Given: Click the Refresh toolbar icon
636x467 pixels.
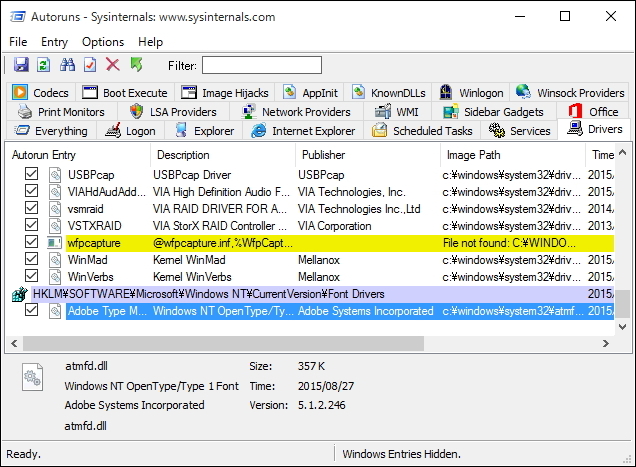Looking at the screenshot, I should [44, 65].
